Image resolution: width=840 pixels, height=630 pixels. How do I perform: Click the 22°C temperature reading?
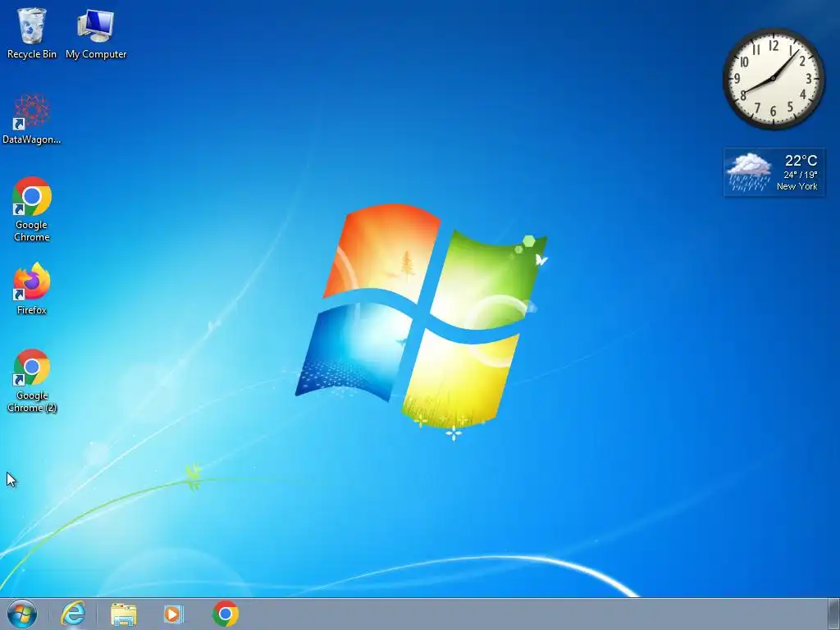801,160
